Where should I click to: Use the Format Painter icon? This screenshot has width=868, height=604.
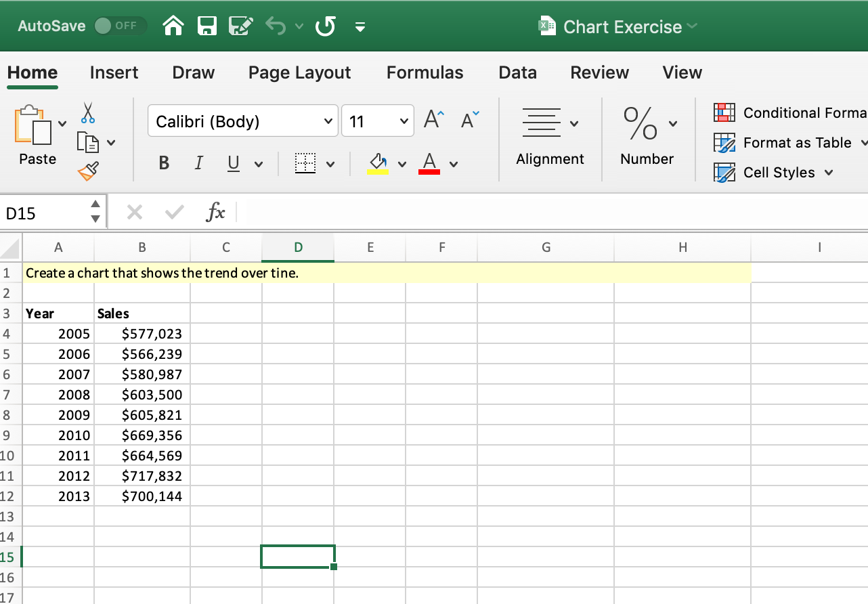pyautogui.click(x=87, y=171)
